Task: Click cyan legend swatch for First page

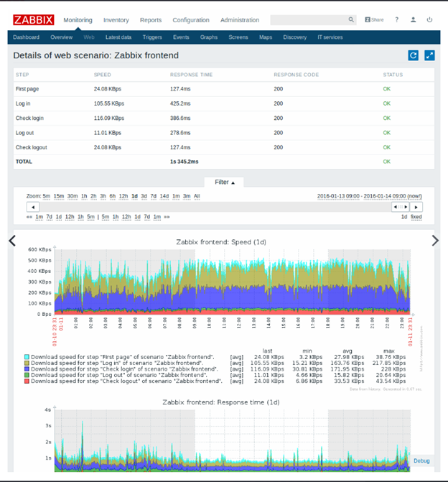Action: pyautogui.click(x=27, y=357)
